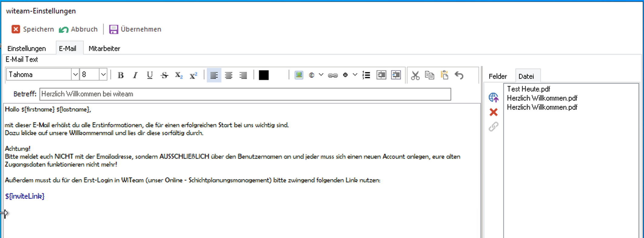Click the paste clipboard icon
Image resolution: width=644 pixels, height=238 pixels.
tap(444, 75)
